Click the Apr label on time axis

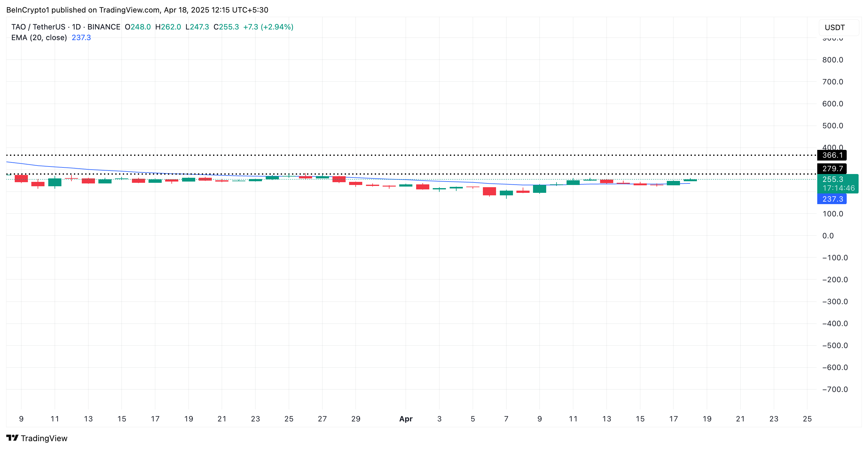[x=406, y=419]
